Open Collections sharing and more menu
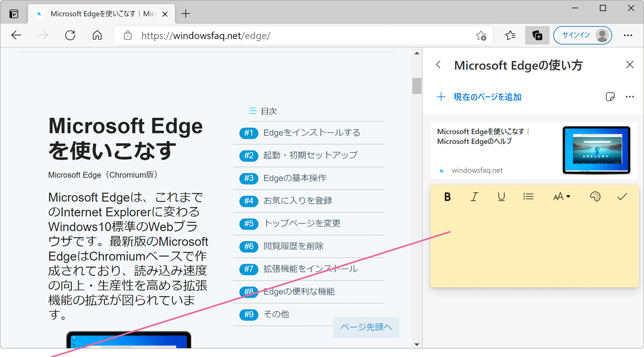The height and width of the screenshot is (357, 644). [x=630, y=97]
